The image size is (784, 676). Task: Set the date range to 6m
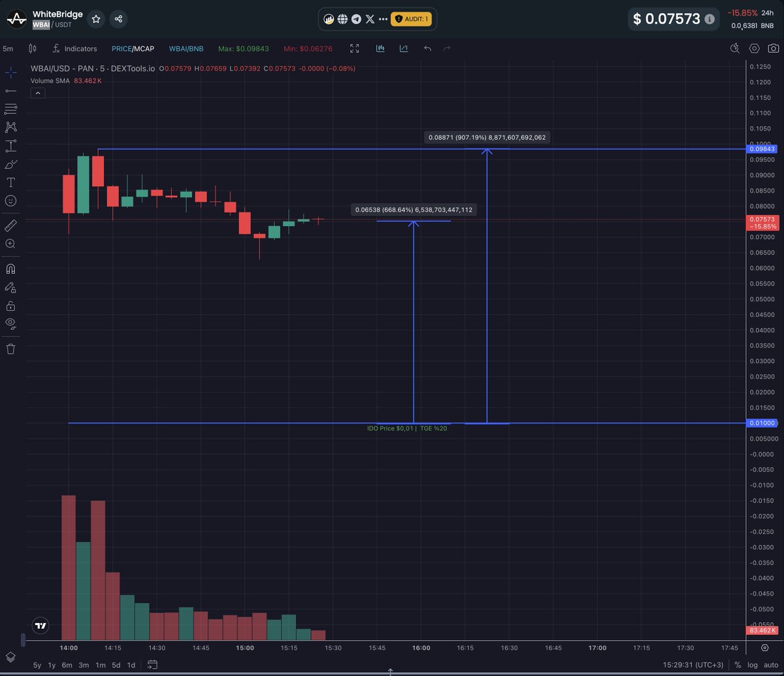pyautogui.click(x=67, y=665)
